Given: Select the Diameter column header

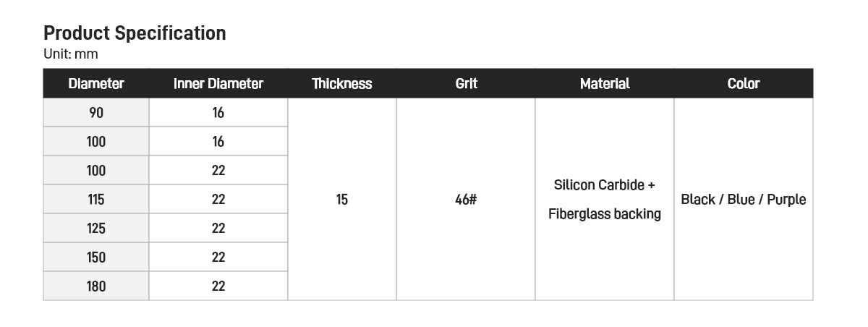Looking at the screenshot, I should click(x=96, y=84).
